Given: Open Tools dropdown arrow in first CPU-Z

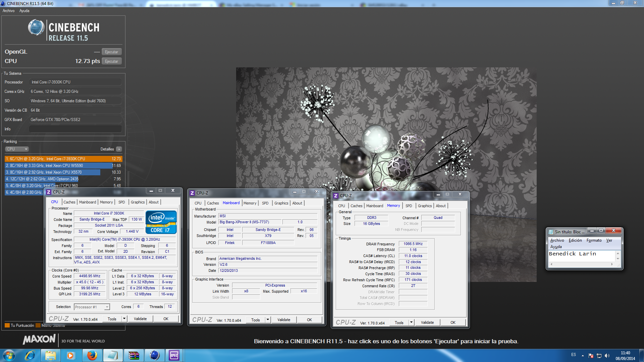Looking at the screenshot, I should 124,319.
